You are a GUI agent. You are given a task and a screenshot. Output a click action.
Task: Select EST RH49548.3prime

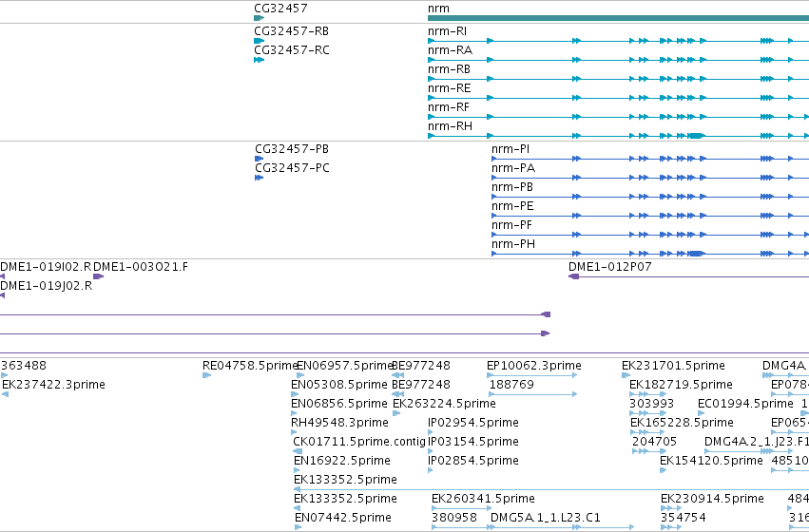click(x=339, y=424)
